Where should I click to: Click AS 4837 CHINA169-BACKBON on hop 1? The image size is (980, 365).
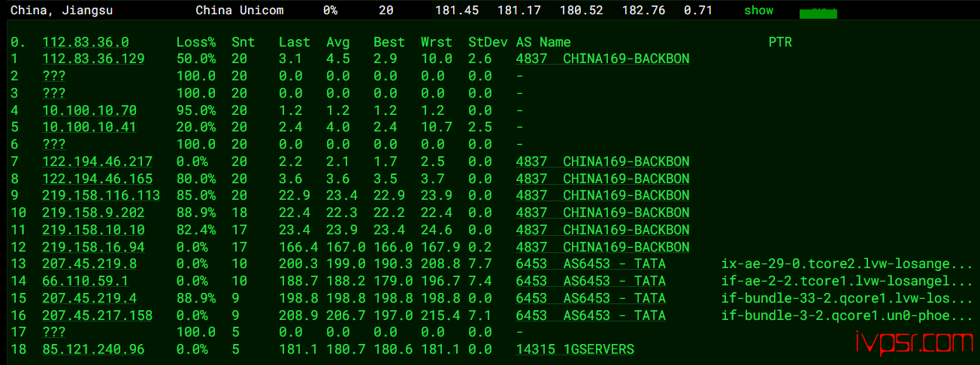pyautogui.click(x=603, y=59)
